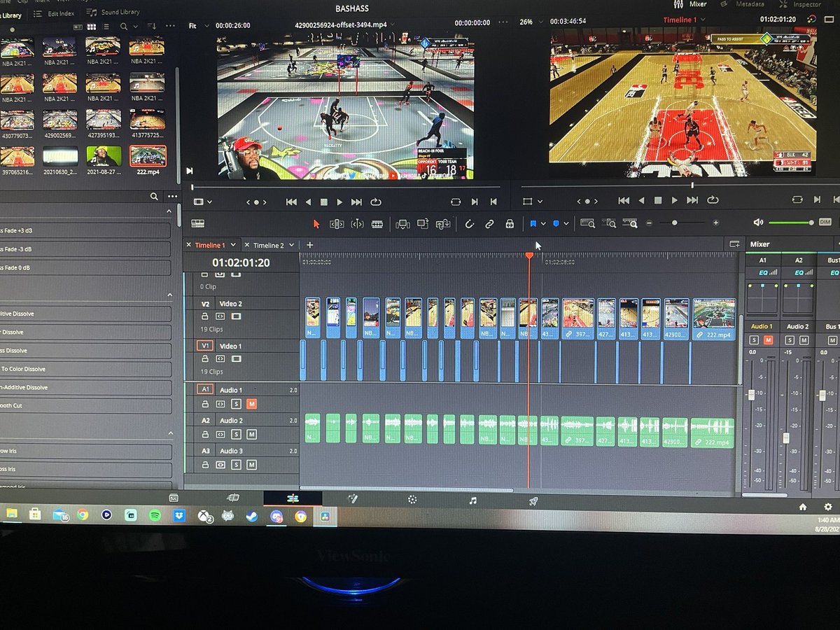Click the Overwrite Clip toolbar icon
Image resolution: width=840 pixels, height=630 pixels.
pyautogui.click(x=423, y=224)
